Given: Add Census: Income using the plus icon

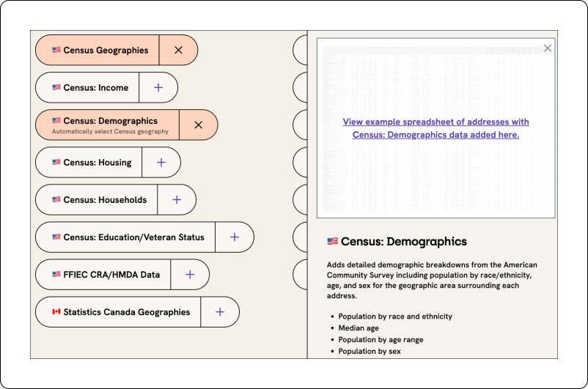Looking at the screenshot, I should tap(158, 88).
